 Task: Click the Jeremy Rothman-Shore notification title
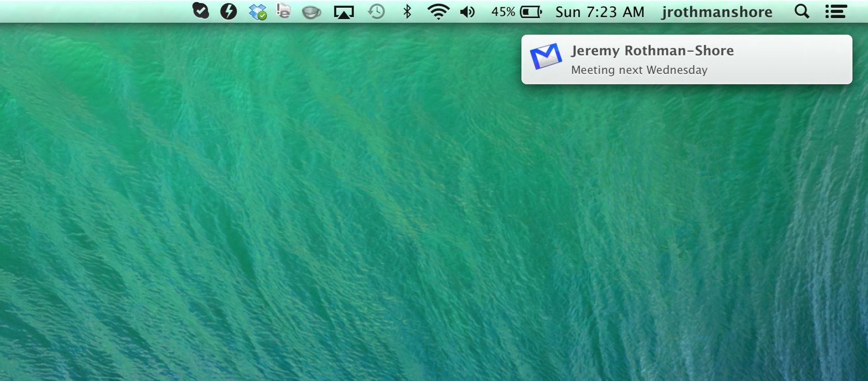click(x=652, y=51)
